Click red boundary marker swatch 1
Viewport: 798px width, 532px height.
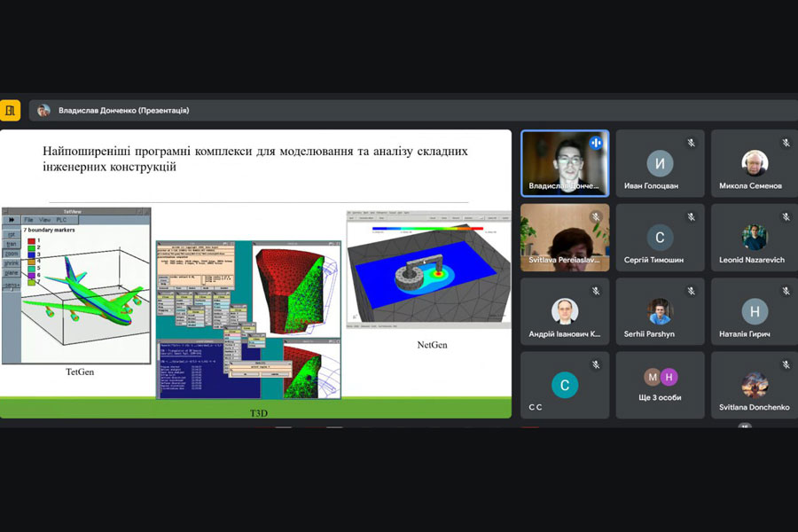point(31,241)
